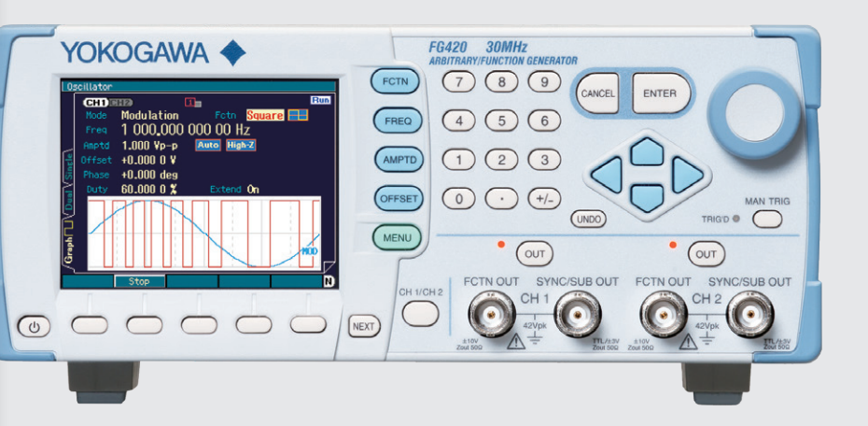Open the Mode Modulation field
Image resolution: width=868 pixels, height=426 pixels.
tap(150, 115)
